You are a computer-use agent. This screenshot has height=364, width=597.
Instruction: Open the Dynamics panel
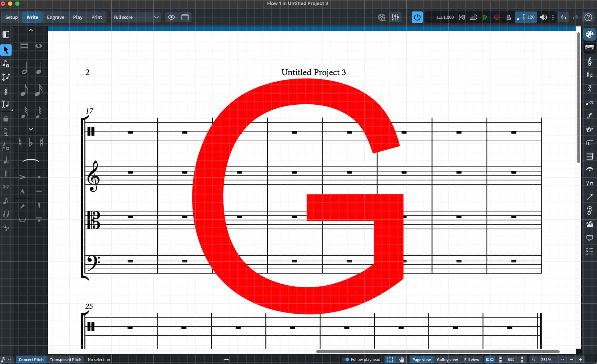(589, 116)
